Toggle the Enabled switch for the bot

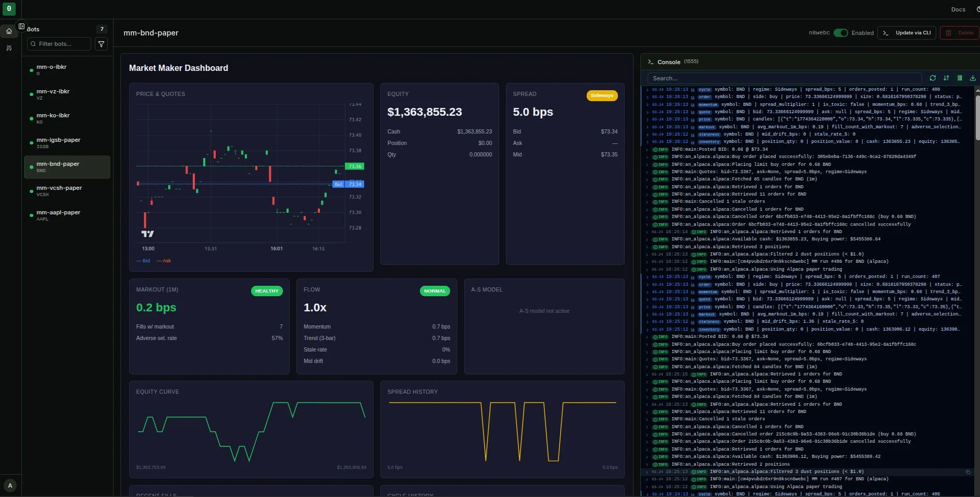(x=840, y=33)
